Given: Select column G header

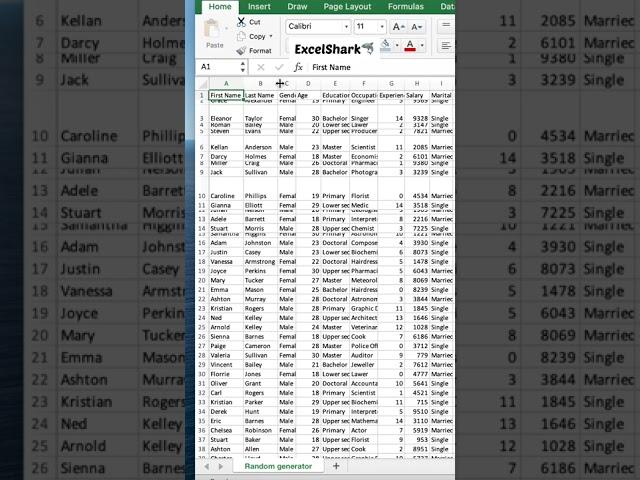Looking at the screenshot, I should point(391,84).
